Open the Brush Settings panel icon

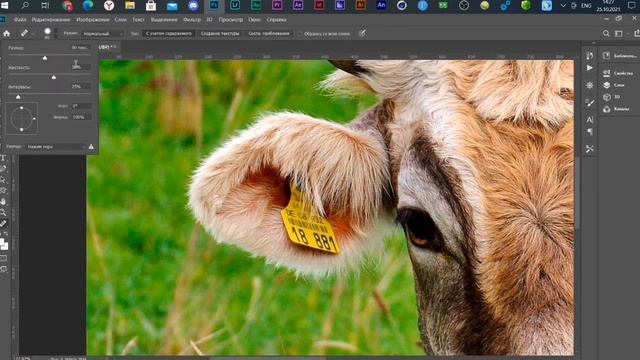(589, 102)
